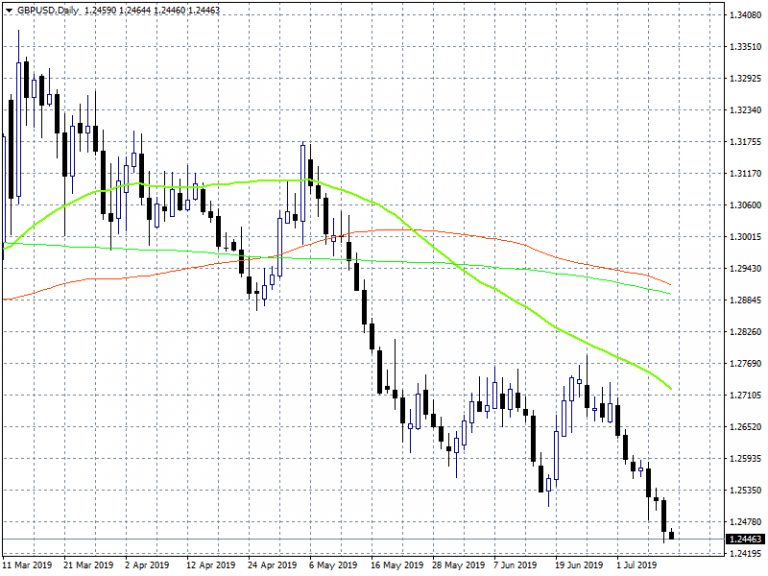This screenshot has width=768, height=576.
Task: Click the last candlestick at chart bottom right
Action: 671,536
